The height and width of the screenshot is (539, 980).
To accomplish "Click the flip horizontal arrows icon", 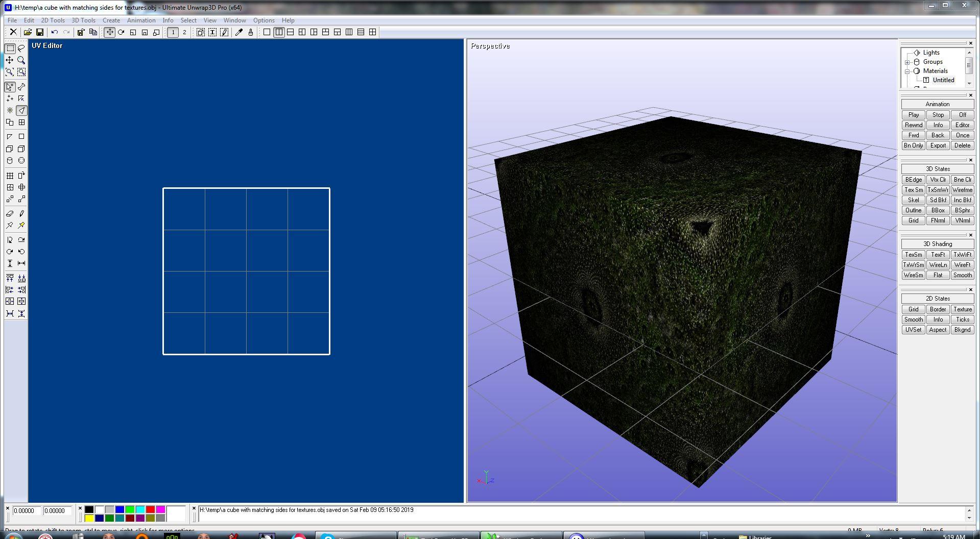I will [21, 263].
